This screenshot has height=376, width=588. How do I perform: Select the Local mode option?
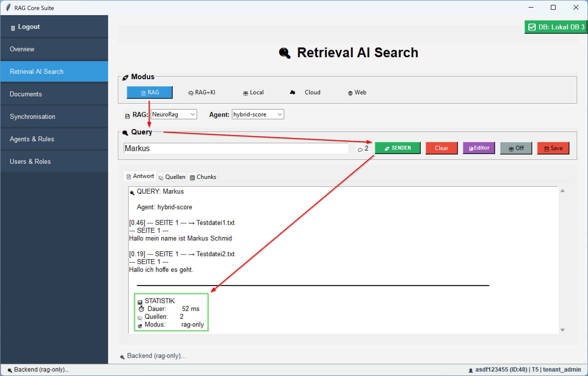pos(253,92)
